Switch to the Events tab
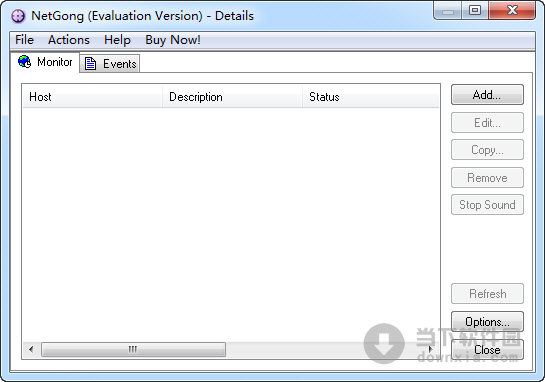545x382 pixels. point(109,64)
